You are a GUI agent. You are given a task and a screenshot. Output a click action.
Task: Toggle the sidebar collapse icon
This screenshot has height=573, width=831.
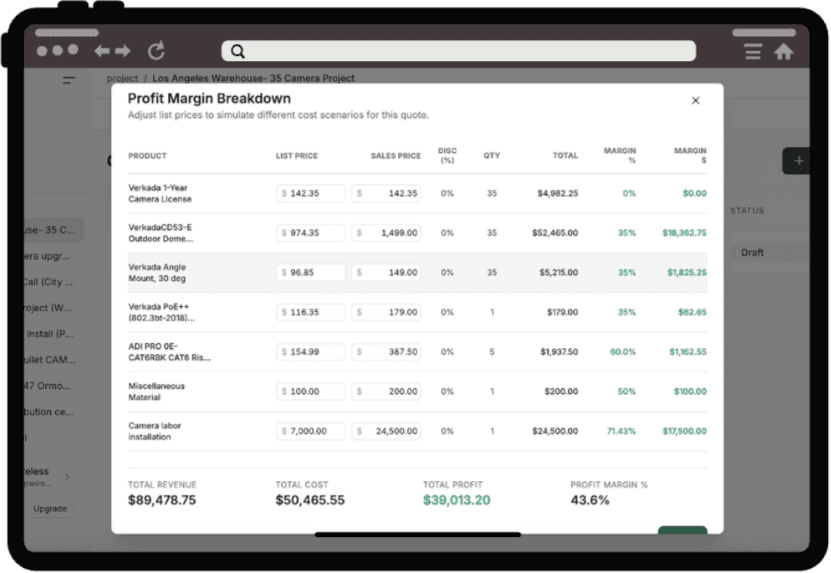coord(69,80)
